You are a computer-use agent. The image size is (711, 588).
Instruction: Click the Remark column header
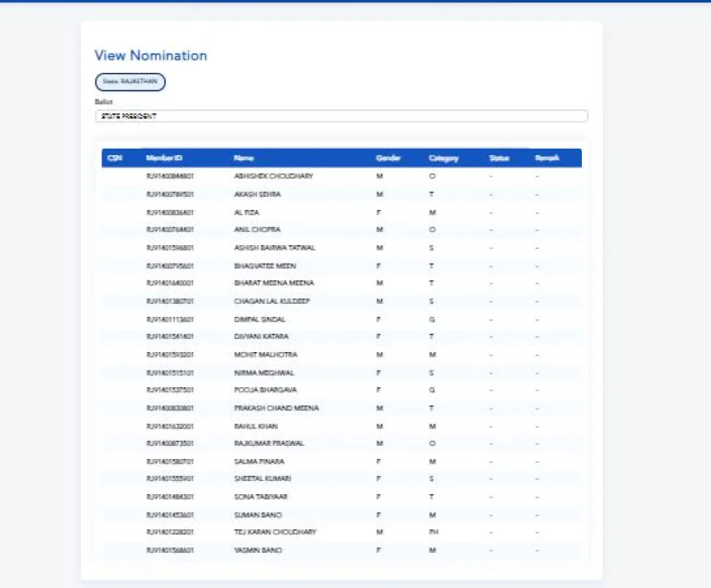click(547, 158)
